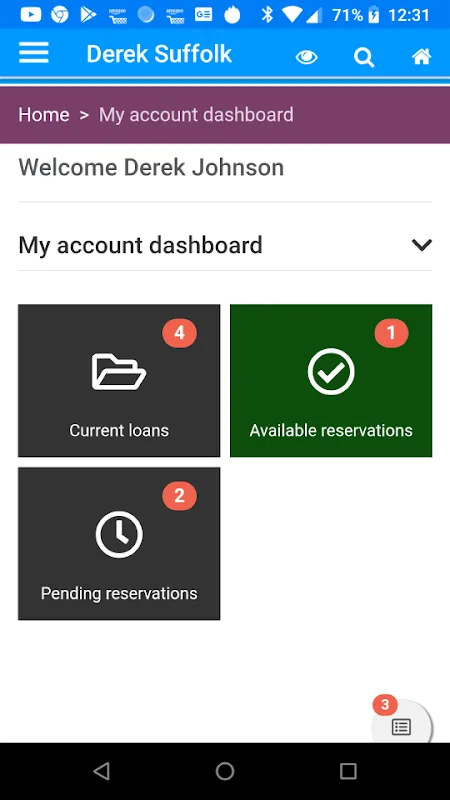Open the floating list button
This screenshot has height=800, width=450.
coord(402,727)
